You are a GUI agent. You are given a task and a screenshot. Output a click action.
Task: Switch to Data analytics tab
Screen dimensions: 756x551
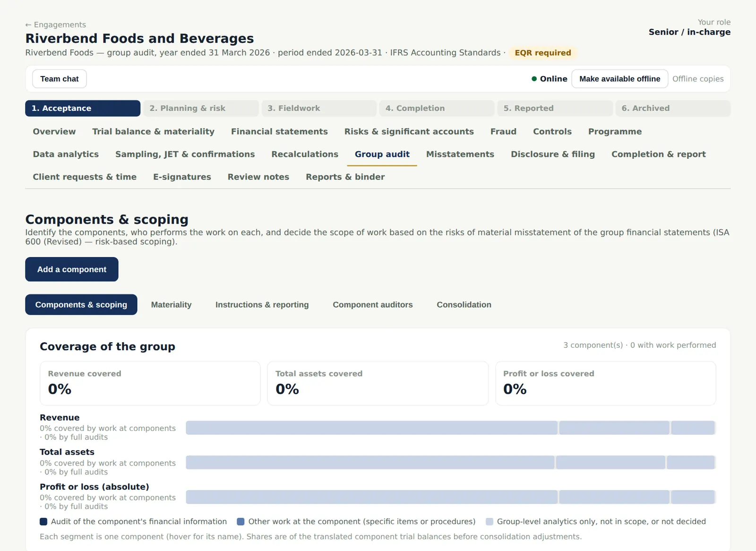click(x=66, y=155)
